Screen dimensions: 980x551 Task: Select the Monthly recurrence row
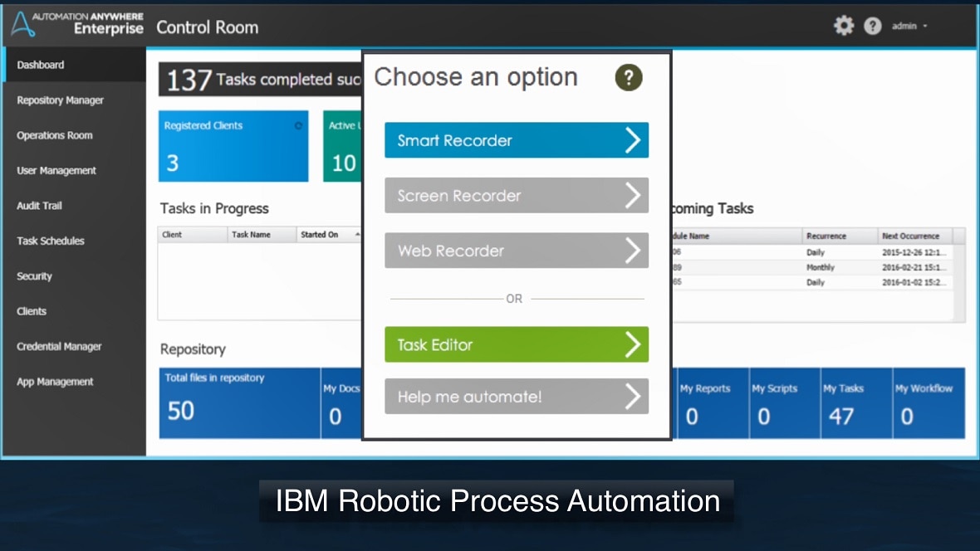tap(812, 267)
